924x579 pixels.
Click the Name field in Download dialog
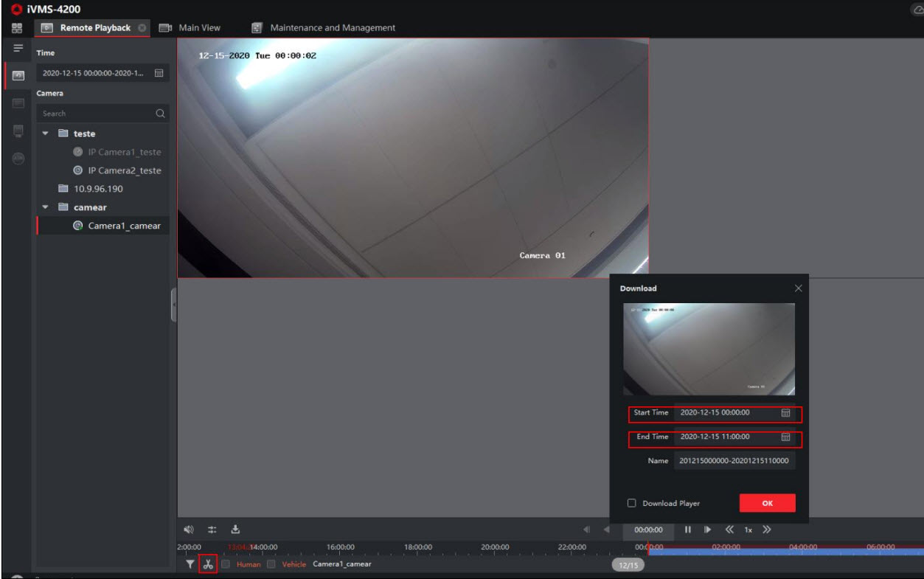point(734,460)
